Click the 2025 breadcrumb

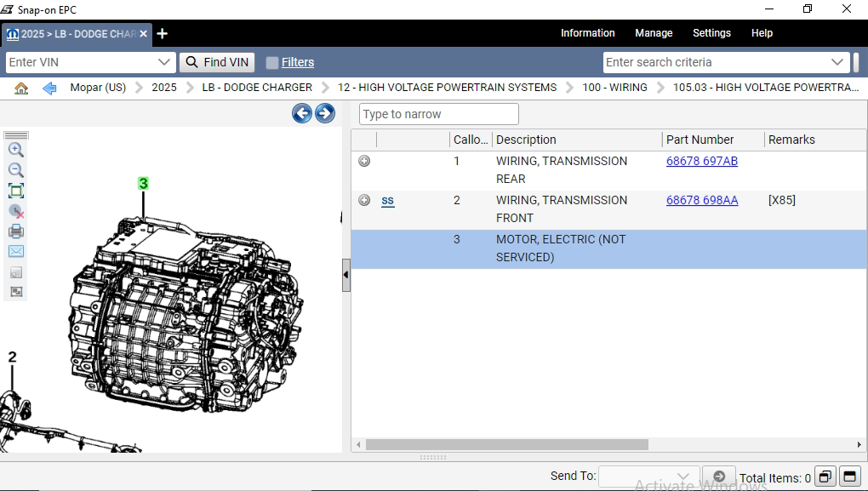coord(164,88)
